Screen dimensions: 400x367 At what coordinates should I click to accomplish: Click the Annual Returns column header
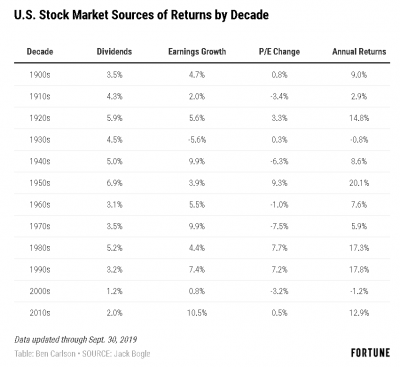359,52
